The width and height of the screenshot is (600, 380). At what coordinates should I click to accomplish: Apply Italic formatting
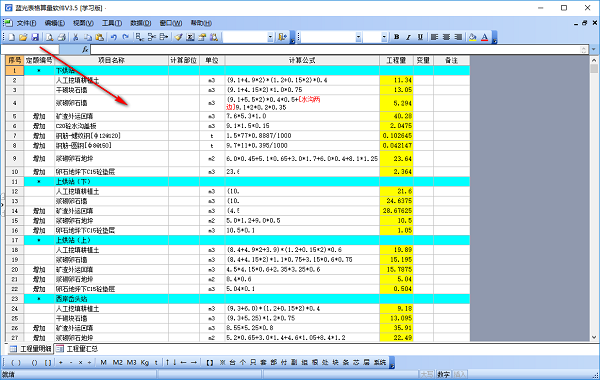coord(408,37)
